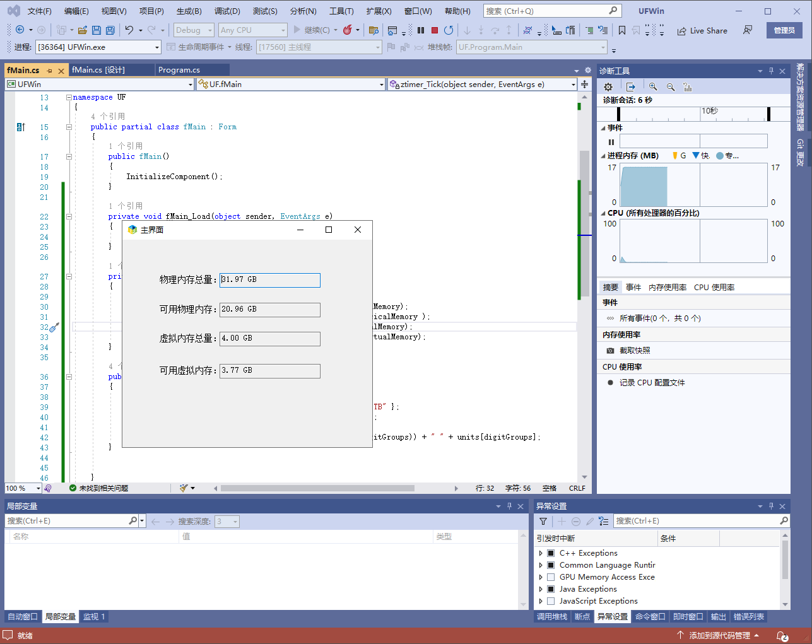The image size is (812, 644).
Task: Click the diagnostic session timeline ruler
Action: pos(693,114)
